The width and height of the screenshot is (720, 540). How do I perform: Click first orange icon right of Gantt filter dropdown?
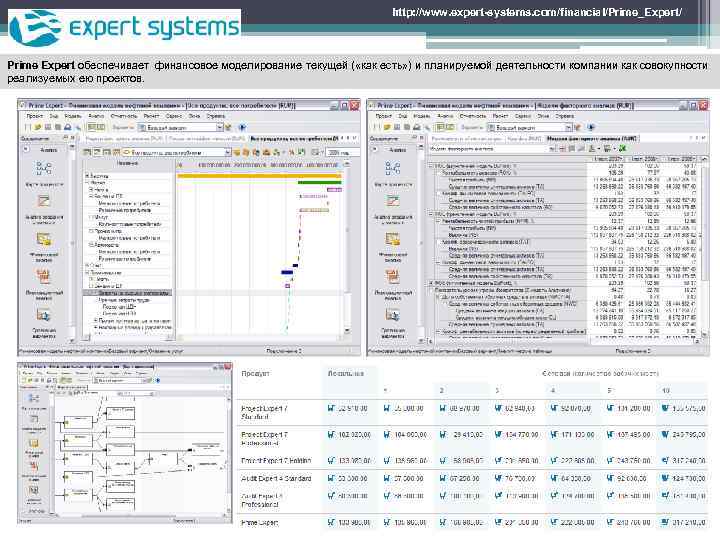(x=237, y=152)
